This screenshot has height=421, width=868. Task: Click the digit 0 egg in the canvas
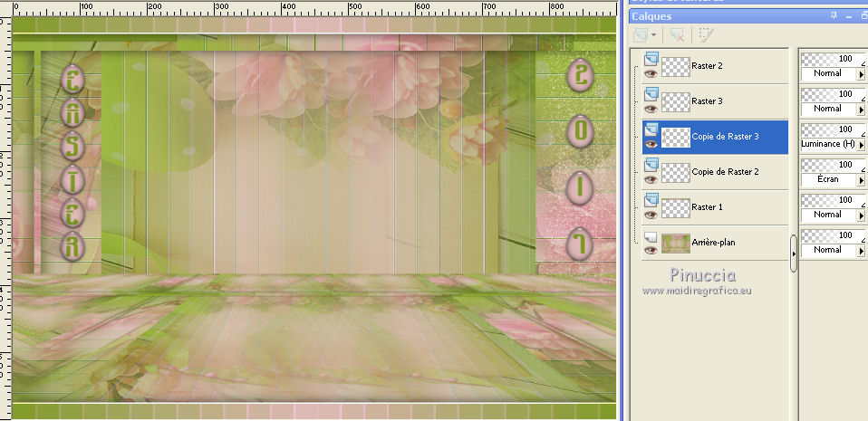click(x=580, y=131)
